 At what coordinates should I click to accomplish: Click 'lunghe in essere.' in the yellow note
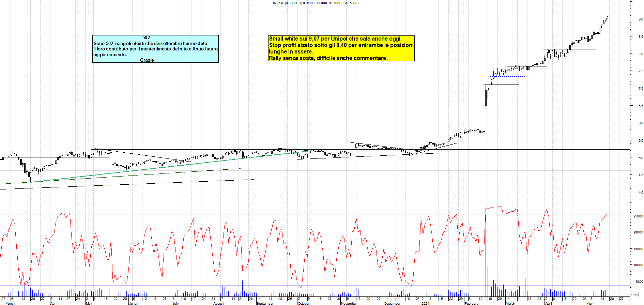(x=291, y=52)
